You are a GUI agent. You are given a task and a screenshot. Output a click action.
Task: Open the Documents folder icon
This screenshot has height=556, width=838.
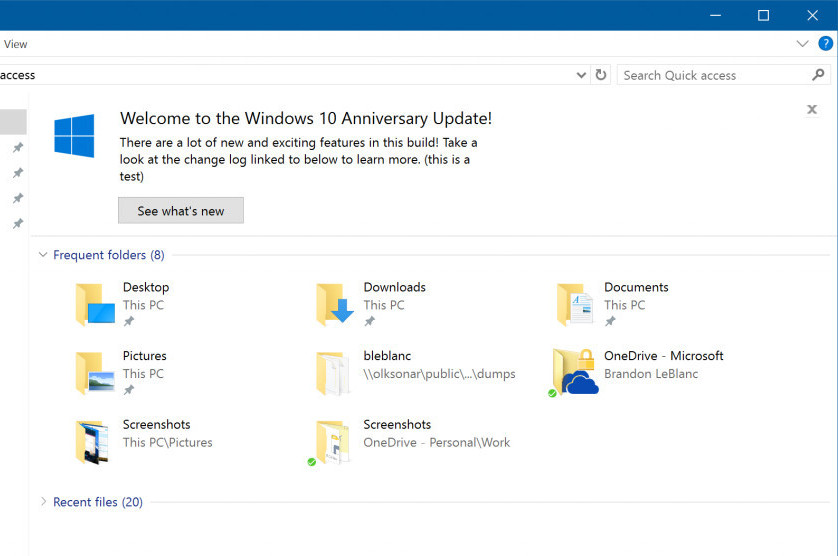pos(575,304)
